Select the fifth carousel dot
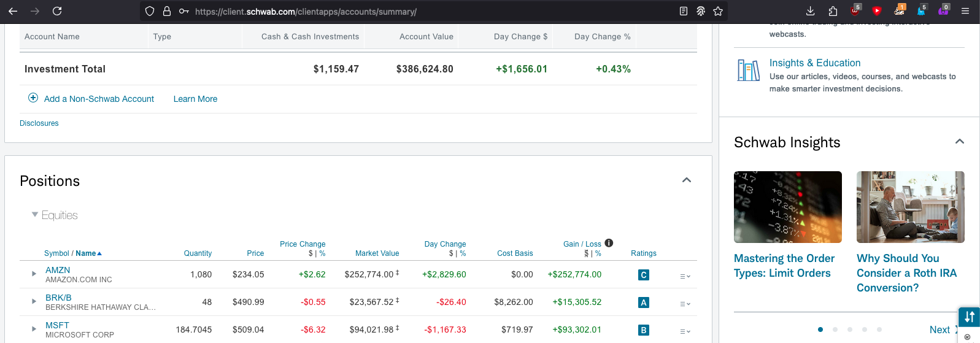 [x=879, y=330]
